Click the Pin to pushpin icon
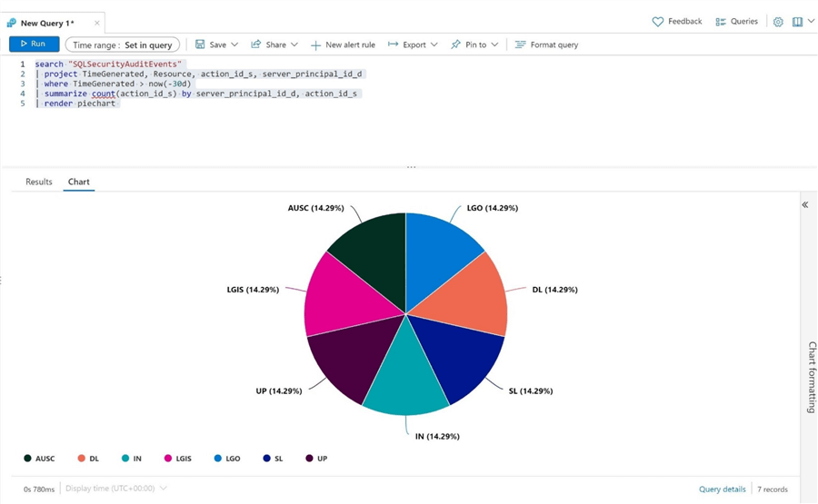The height and width of the screenshot is (504, 818). coord(456,44)
